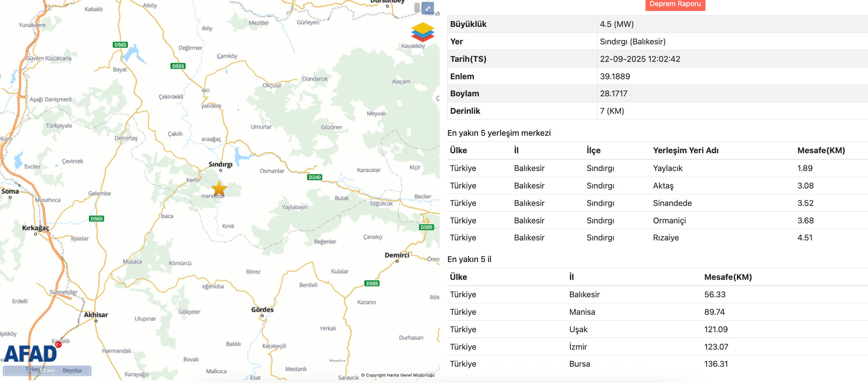Select the Manisa province row
Image resolution: width=868 pixels, height=383 pixels.
click(x=582, y=312)
